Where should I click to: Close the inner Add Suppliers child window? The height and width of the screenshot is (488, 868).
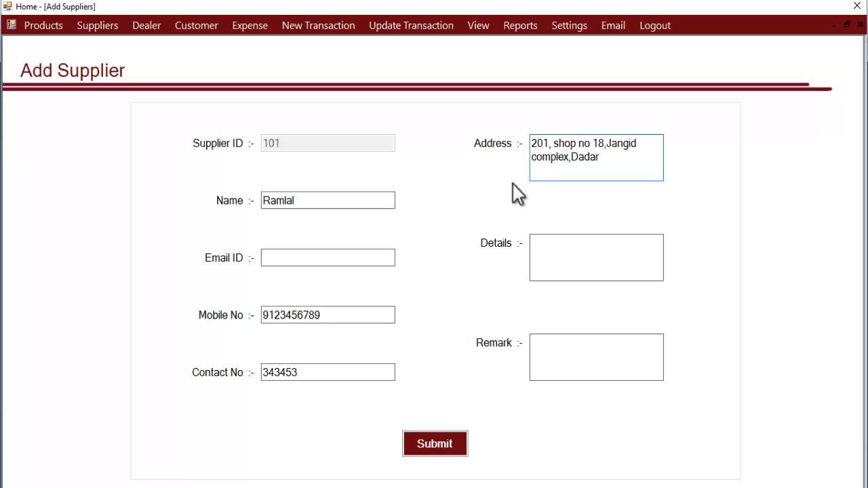click(859, 24)
